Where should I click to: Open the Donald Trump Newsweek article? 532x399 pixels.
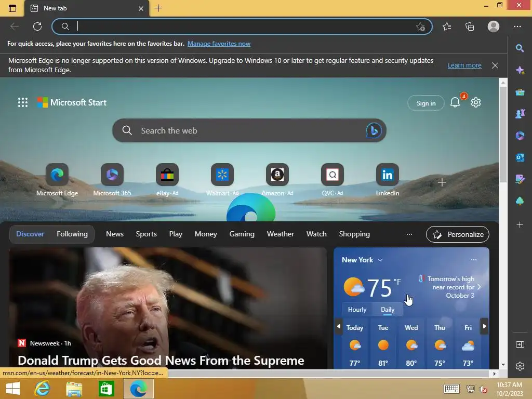tap(161, 361)
